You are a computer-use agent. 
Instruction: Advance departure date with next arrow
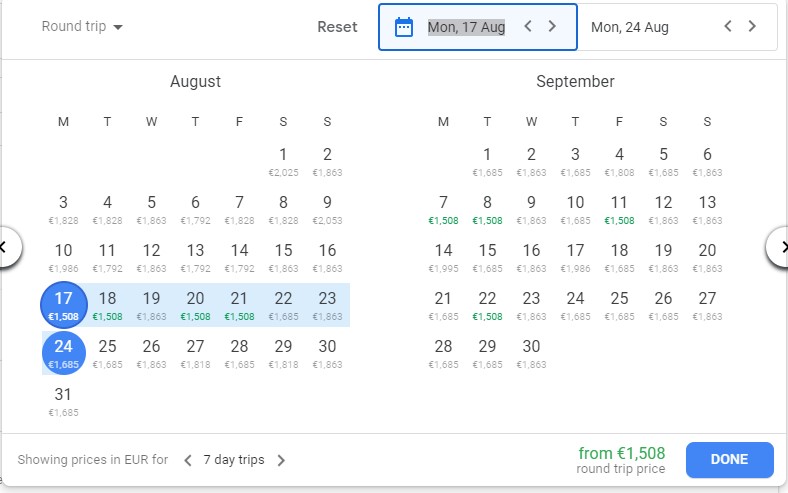(552, 27)
